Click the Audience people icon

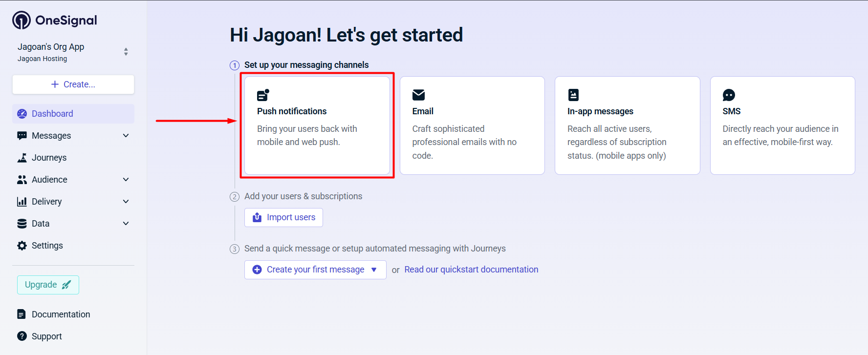coord(22,180)
